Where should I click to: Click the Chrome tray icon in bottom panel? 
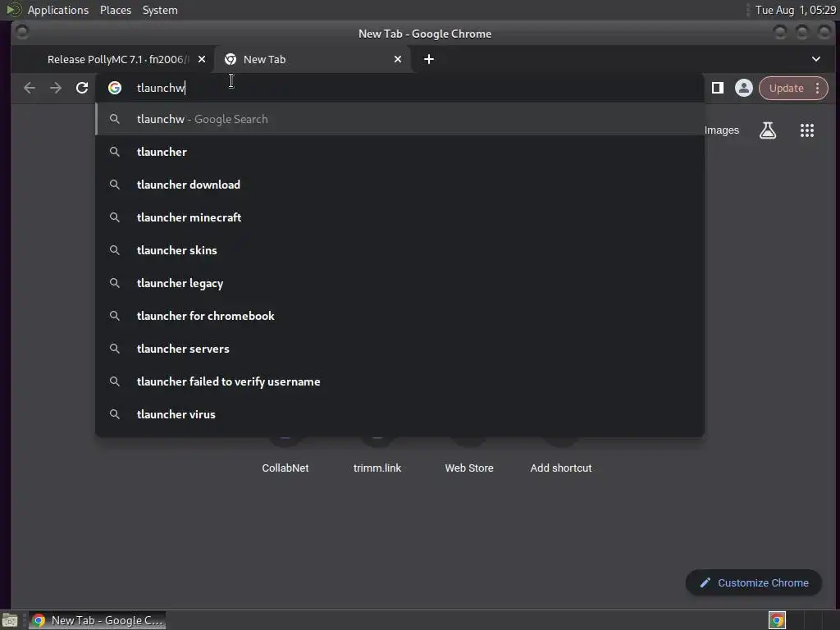click(x=778, y=620)
